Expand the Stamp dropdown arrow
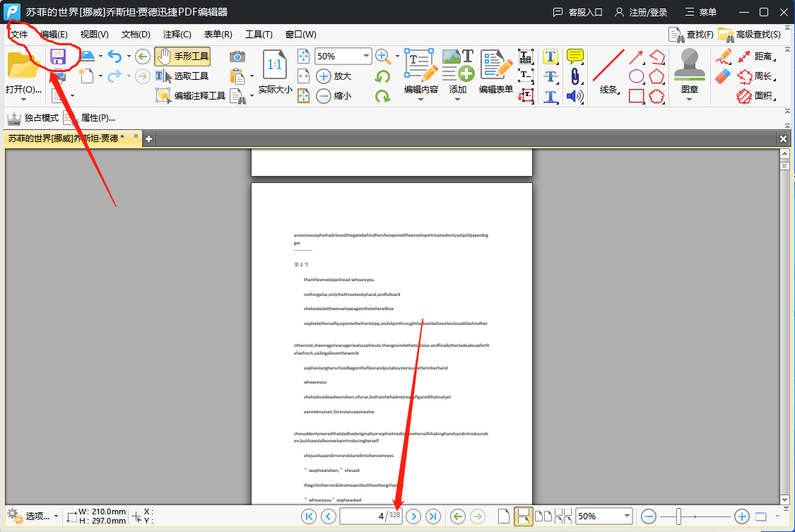 pos(690,100)
